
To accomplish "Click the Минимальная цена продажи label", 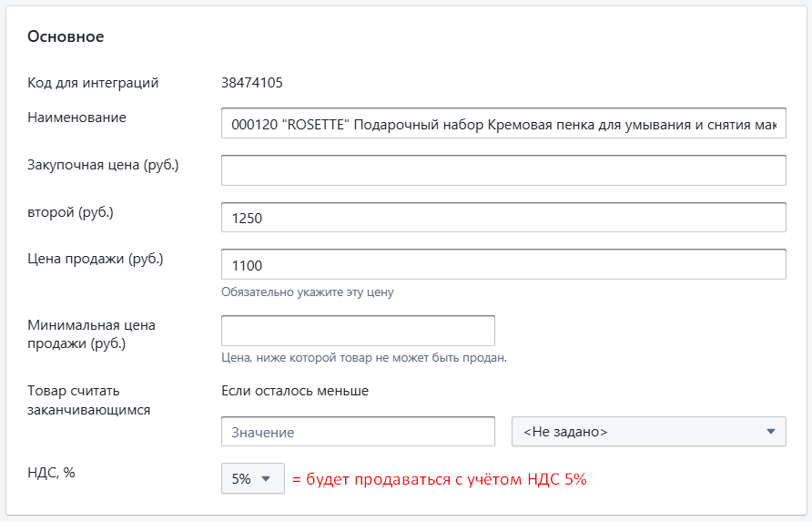I will (91, 333).
